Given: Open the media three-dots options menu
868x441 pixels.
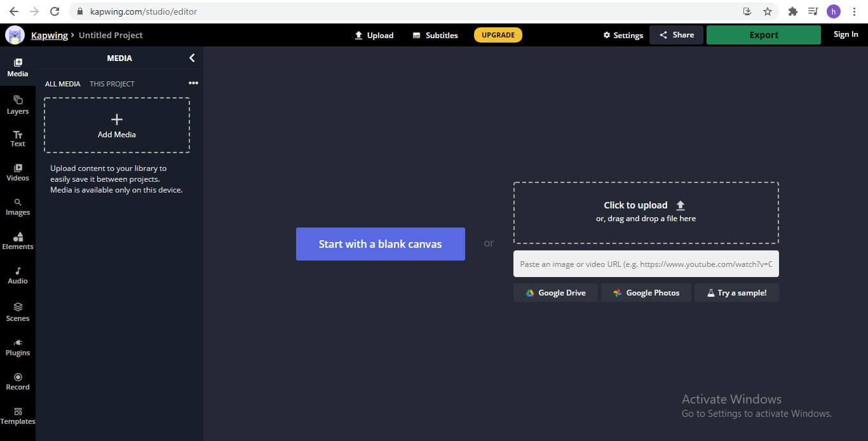Looking at the screenshot, I should [193, 83].
